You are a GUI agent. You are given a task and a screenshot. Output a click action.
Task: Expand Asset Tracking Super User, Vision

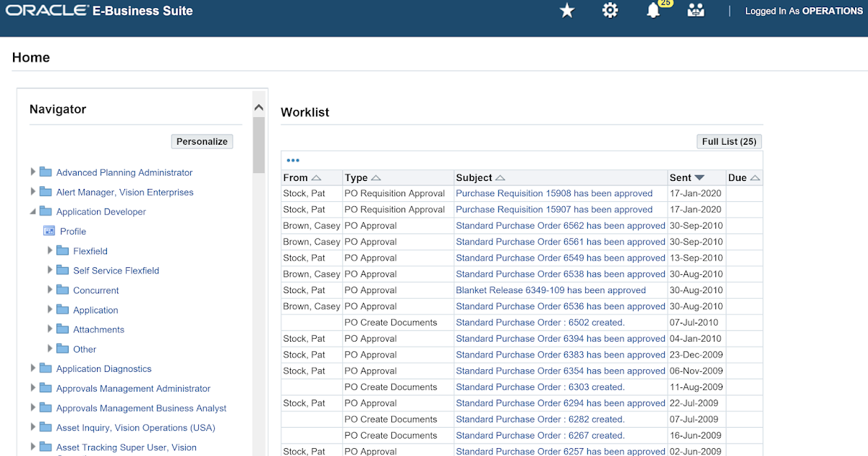[33, 447]
